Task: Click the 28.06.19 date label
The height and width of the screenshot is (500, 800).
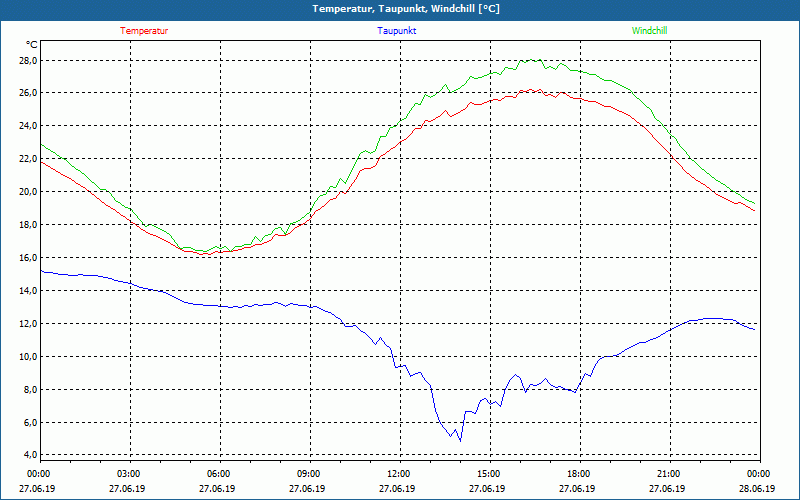Action: [759, 489]
